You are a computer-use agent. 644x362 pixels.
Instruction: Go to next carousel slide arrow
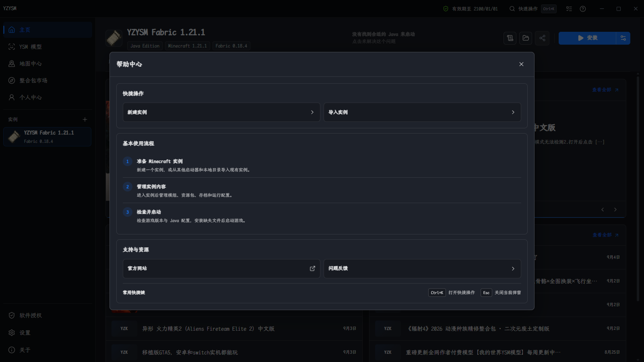click(615, 210)
